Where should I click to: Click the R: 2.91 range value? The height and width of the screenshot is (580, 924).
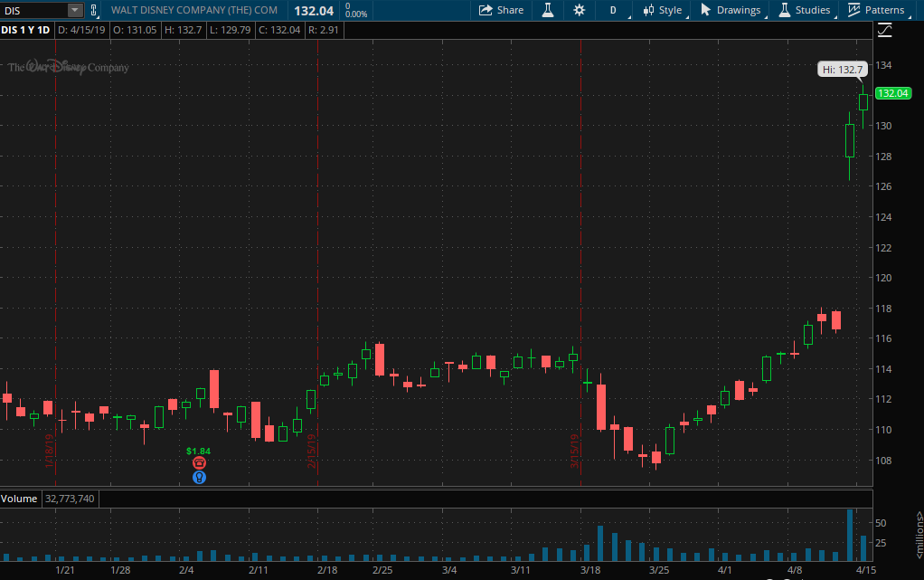(324, 30)
